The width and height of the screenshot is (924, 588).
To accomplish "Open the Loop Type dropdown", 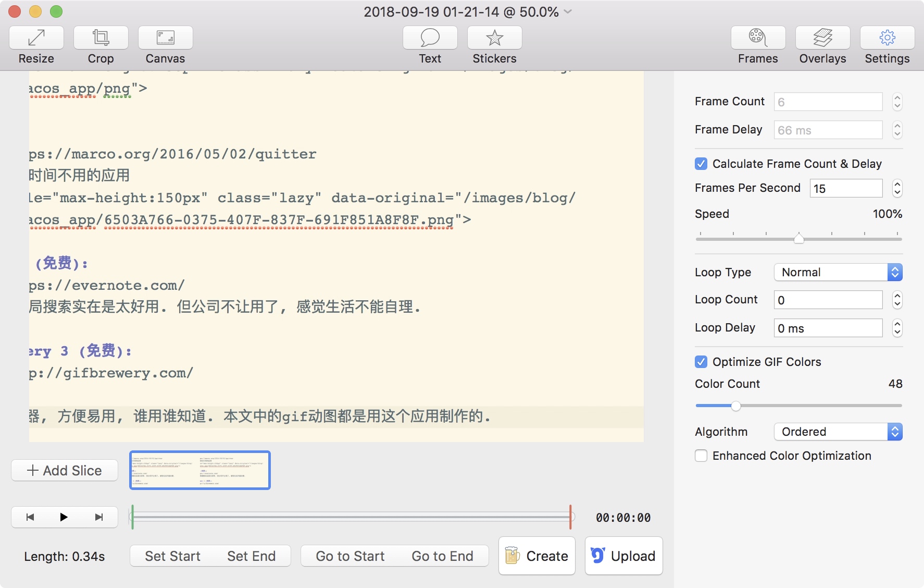I will click(x=838, y=272).
